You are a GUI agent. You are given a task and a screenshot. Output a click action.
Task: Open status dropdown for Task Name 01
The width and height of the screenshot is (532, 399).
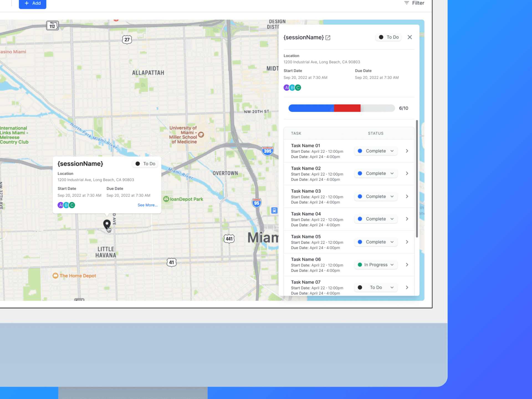pyautogui.click(x=376, y=151)
